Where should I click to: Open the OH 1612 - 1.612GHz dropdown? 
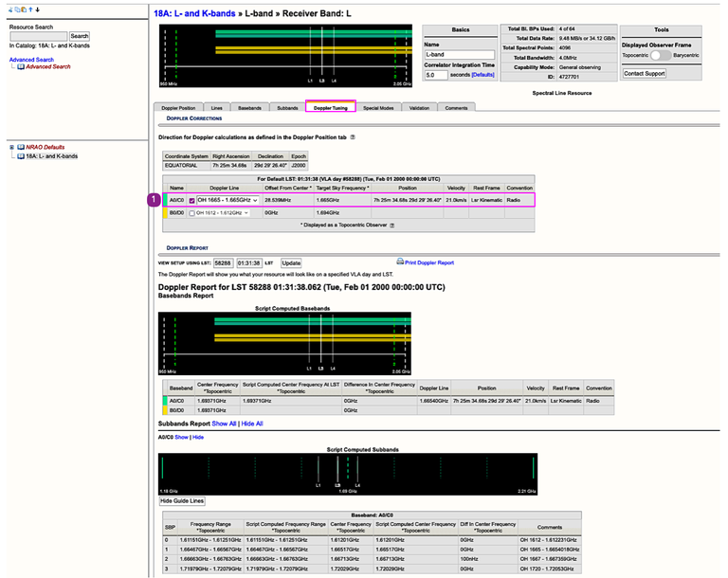click(223, 213)
